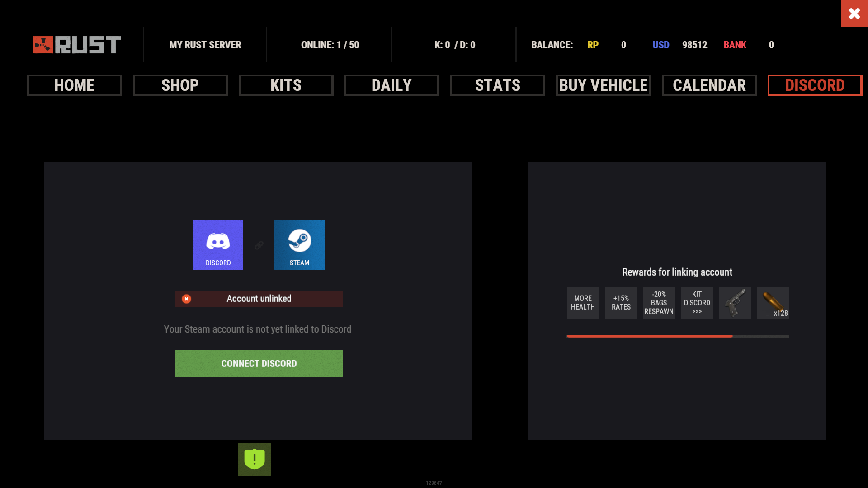868x488 pixels.
Task: Click the chain link icon between accounts
Action: [x=259, y=245]
